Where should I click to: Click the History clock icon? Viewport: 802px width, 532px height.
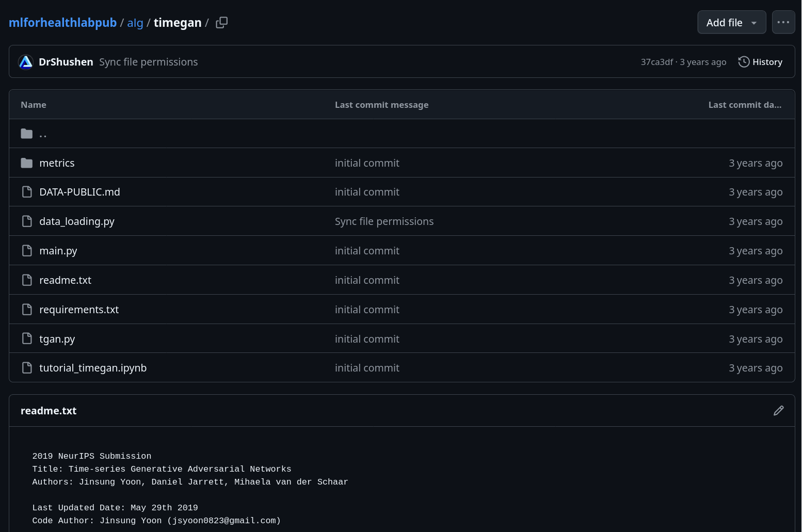tap(744, 62)
